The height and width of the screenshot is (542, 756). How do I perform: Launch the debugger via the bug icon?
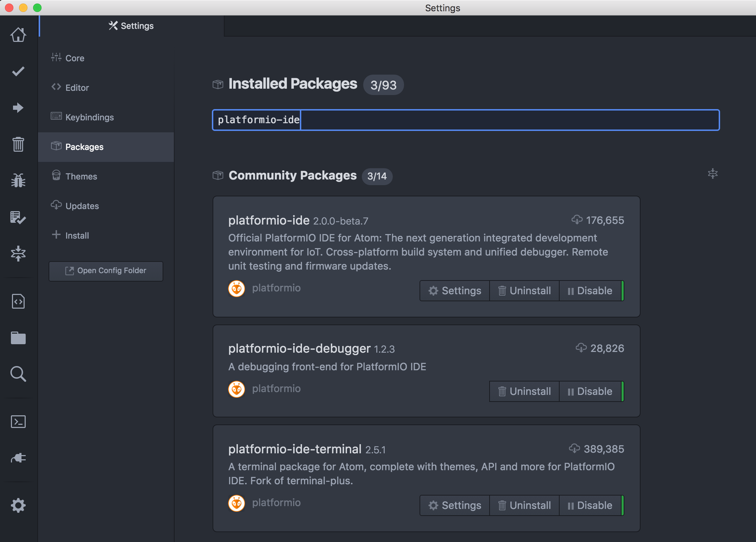point(18,181)
